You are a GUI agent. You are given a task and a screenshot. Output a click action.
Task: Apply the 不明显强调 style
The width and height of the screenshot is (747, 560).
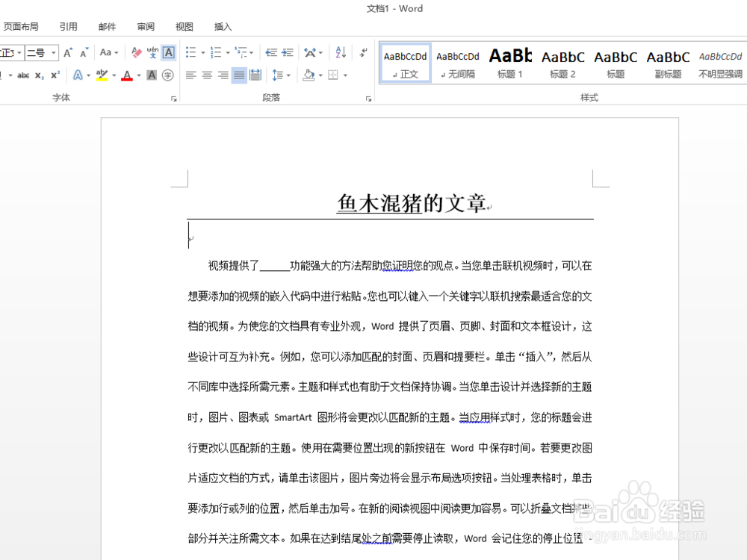pos(720,63)
